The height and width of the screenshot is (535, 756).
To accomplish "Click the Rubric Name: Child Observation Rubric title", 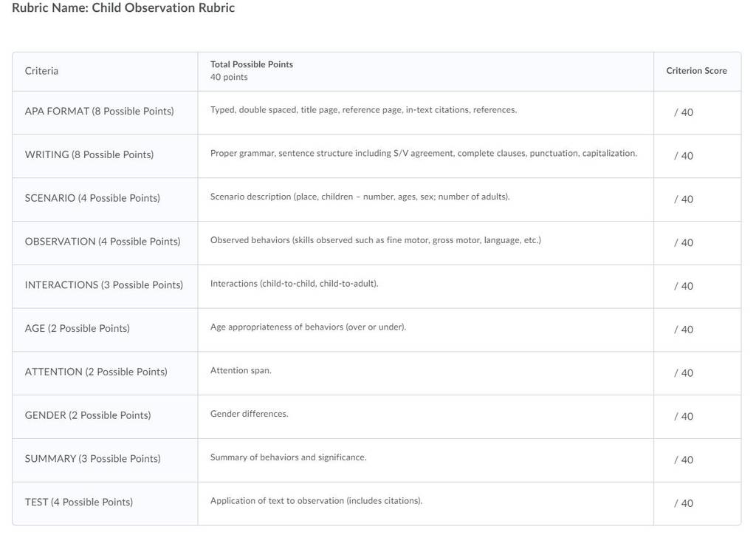I will 123,7.
